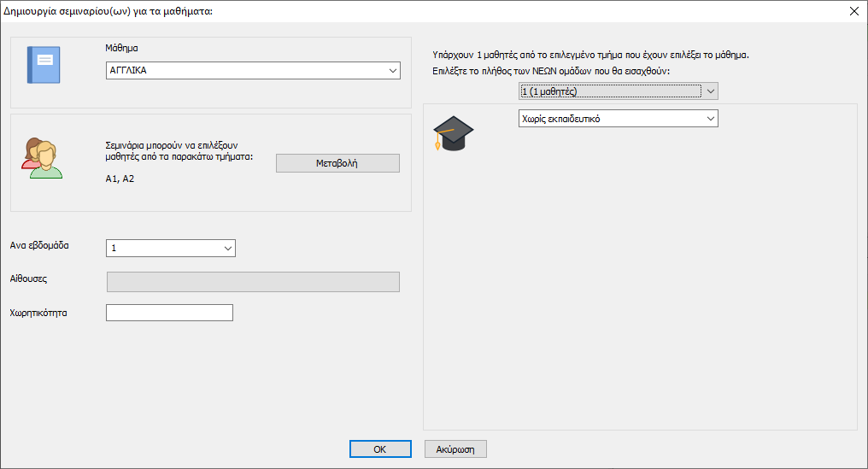Click the blue book icon beside Μάθημα
This screenshot has width=868, height=469.
(x=43, y=65)
